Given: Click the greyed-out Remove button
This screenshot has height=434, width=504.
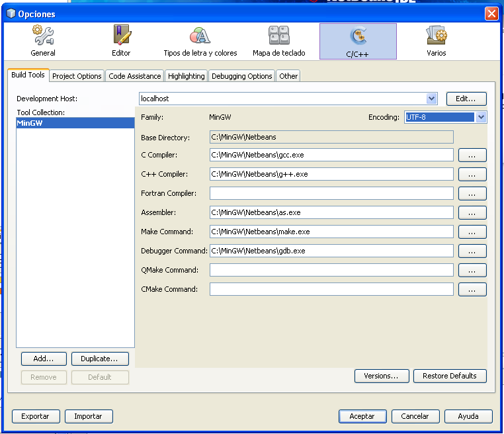Looking at the screenshot, I should 44,377.
